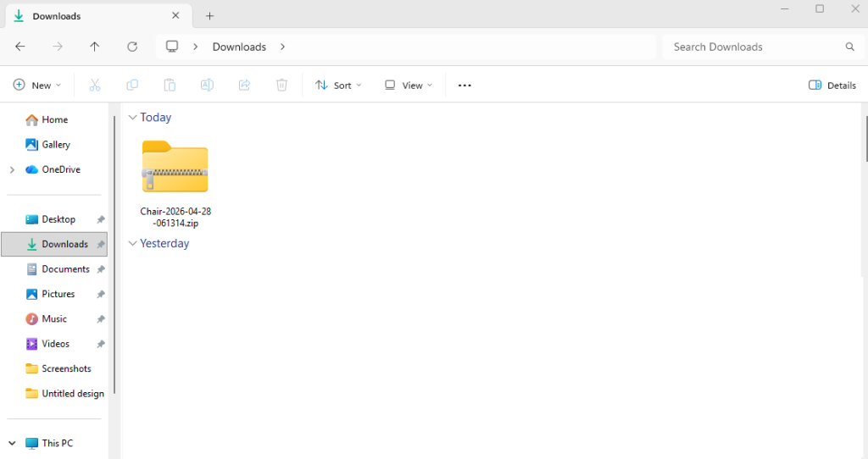Click file name Chair-2026-04-28-061314.zip

pyautogui.click(x=175, y=217)
